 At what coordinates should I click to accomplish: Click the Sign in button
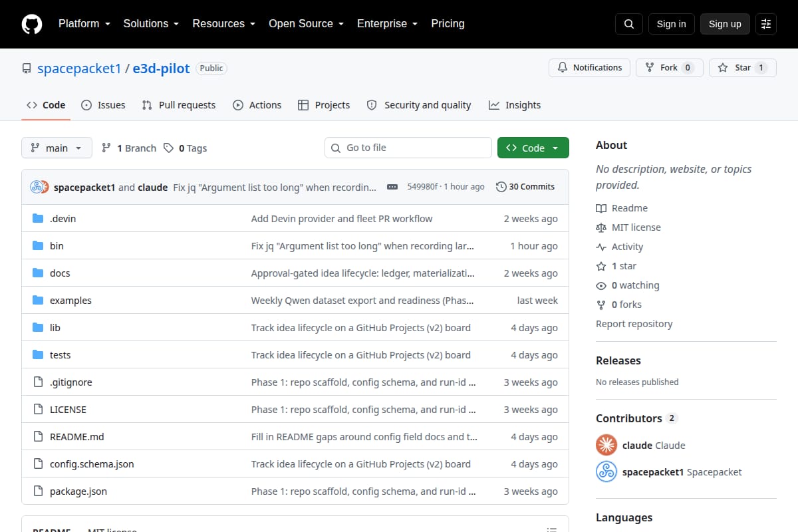coord(672,24)
